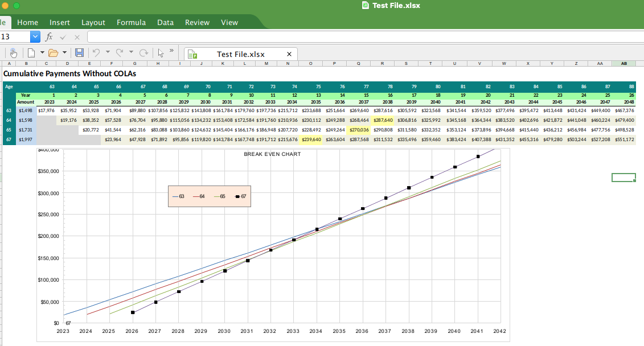
Task: Expand the undo history dropdown arrow
Action: (x=108, y=53)
